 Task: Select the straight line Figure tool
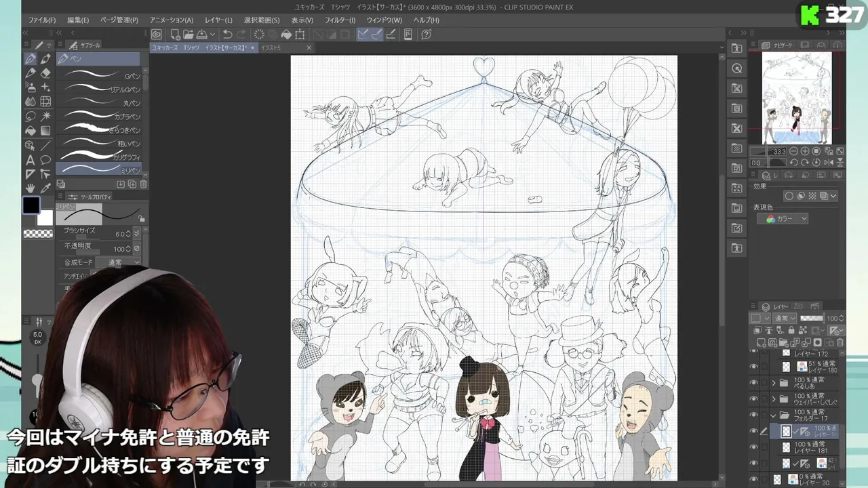45,145
